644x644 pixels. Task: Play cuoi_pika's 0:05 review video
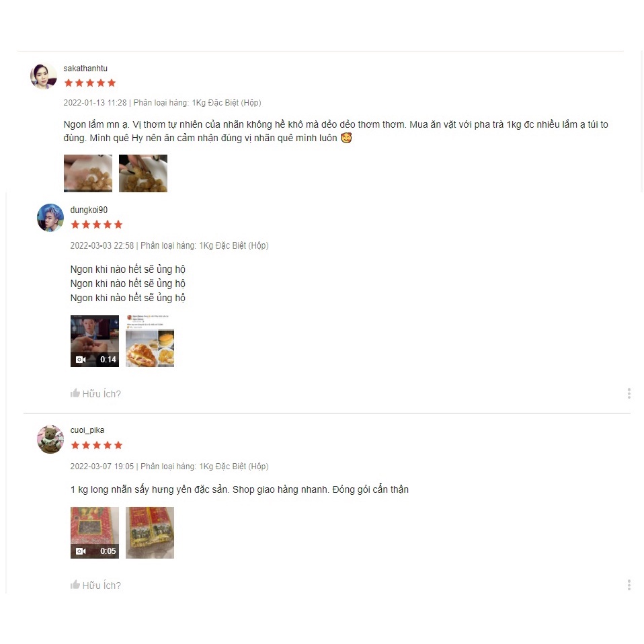(95, 532)
